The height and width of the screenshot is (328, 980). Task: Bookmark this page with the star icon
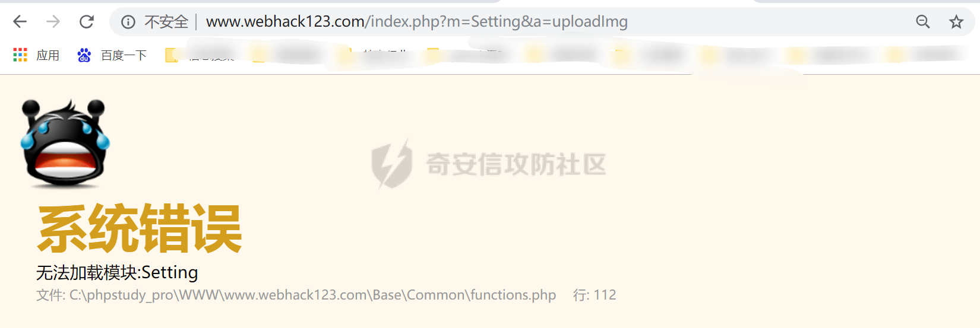(956, 22)
